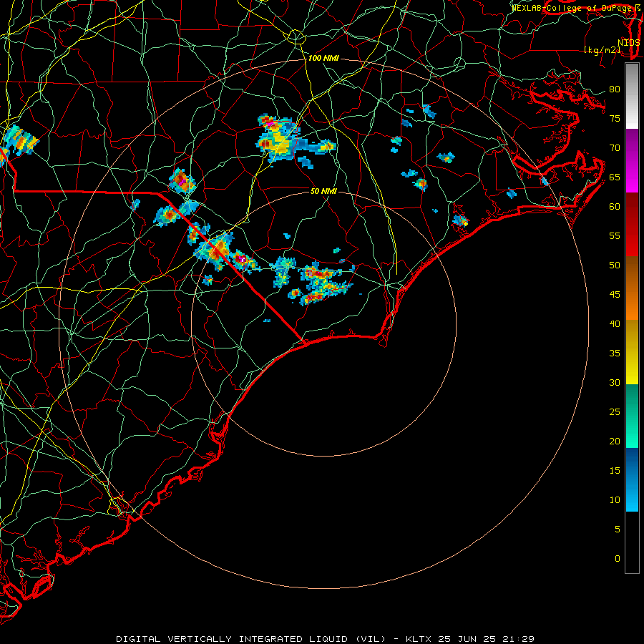
Task: Click the color scale value '30'
Action: click(x=615, y=383)
